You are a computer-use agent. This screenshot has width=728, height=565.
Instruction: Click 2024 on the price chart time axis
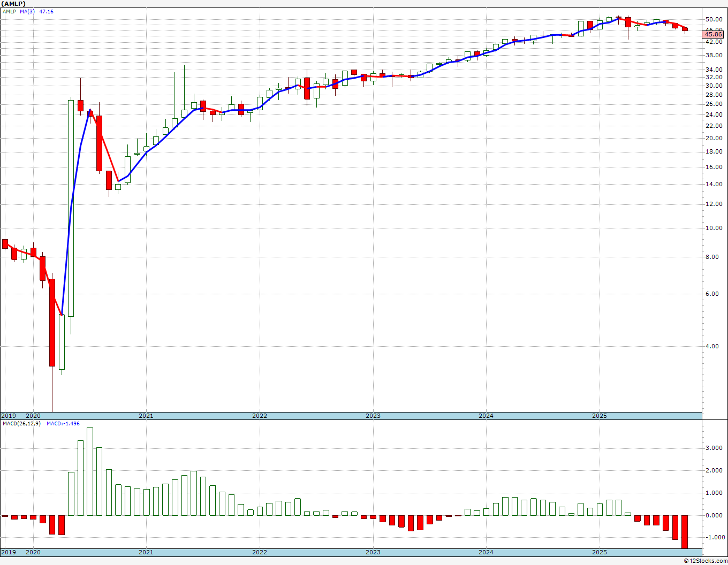point(486,416)
